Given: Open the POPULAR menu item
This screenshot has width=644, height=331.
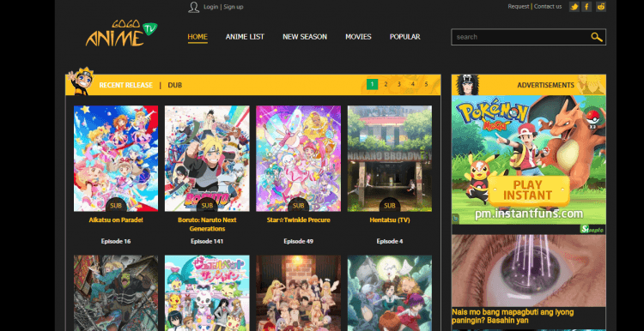Looking at the screenshot, I should click(x=405, y=37).
